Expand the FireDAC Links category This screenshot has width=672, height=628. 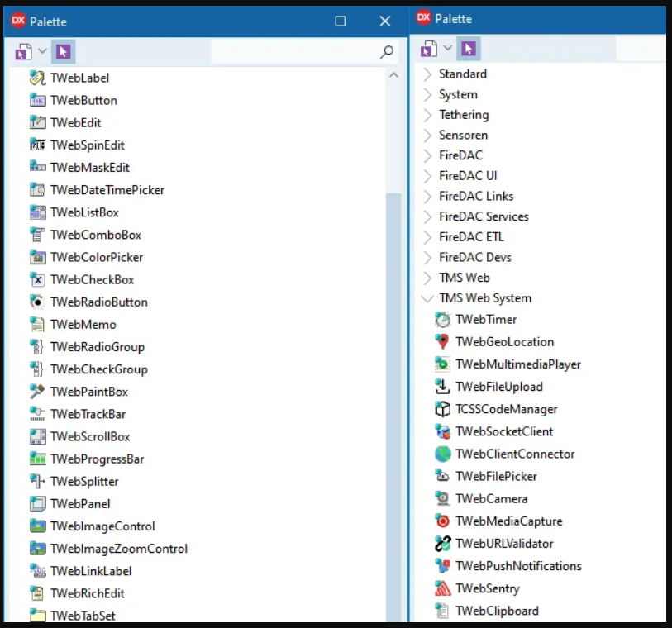coord(427,196)
